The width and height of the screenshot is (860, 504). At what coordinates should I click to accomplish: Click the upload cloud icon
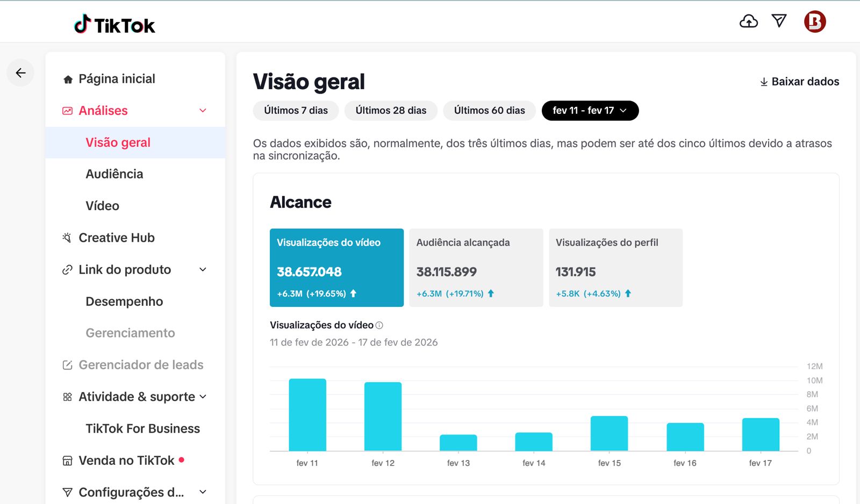pyautogui.click(x=748, y=21)
